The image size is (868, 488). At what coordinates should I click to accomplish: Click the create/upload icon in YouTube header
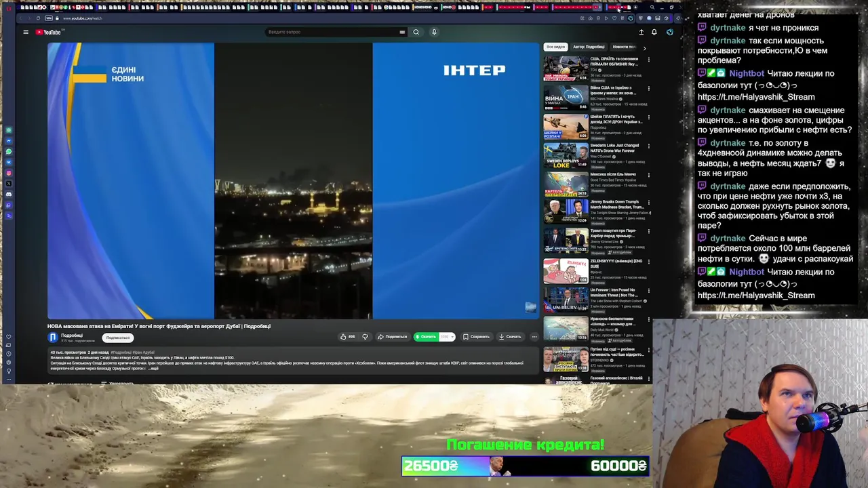(x=641, y=32)
